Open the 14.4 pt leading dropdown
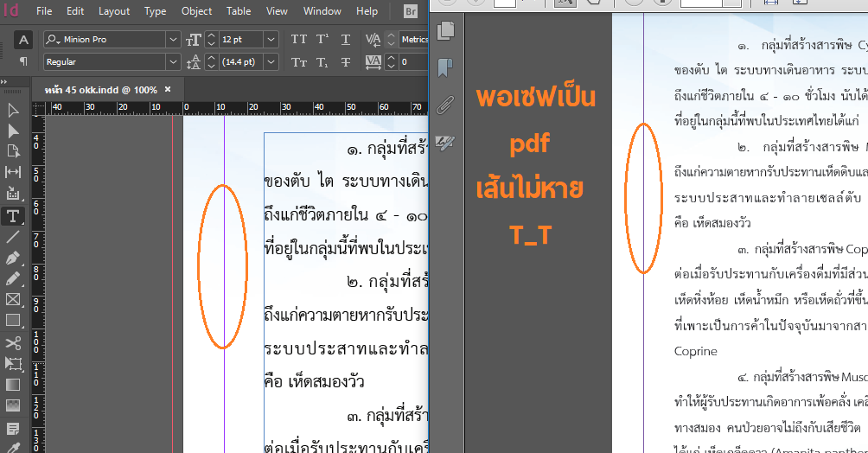Screen dimensions: 868x453 tap(271, 62)
